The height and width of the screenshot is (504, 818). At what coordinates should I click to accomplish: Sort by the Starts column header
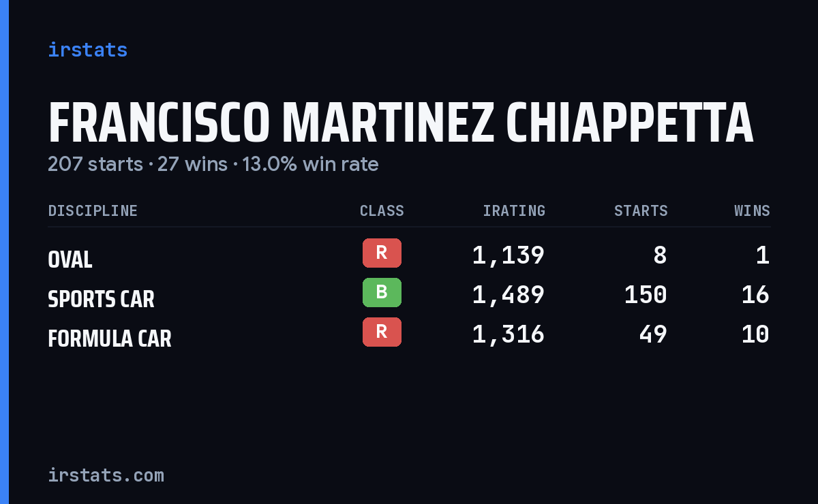[641, 211]
